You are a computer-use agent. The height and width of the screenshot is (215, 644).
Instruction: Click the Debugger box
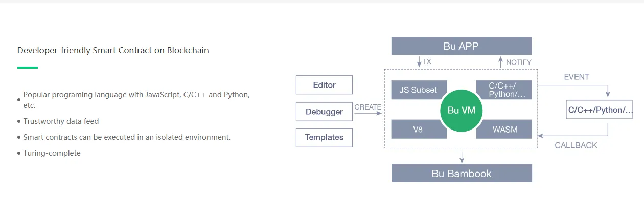(324, 112)
